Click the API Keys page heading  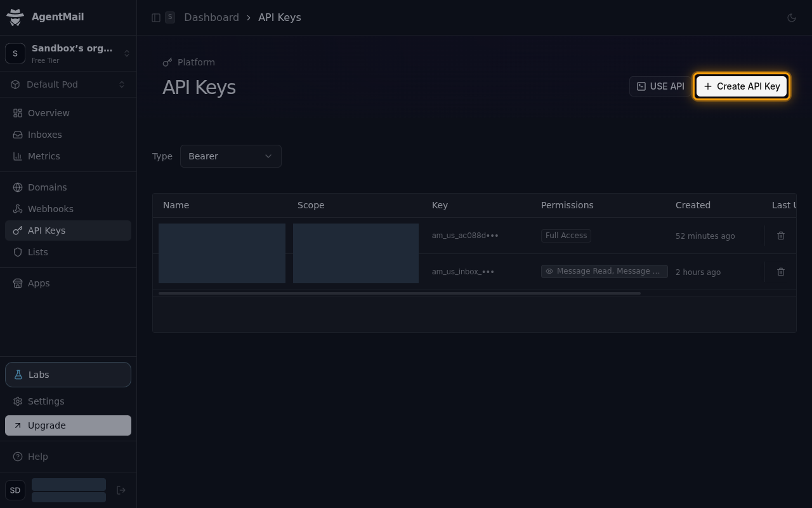(199, 87)
